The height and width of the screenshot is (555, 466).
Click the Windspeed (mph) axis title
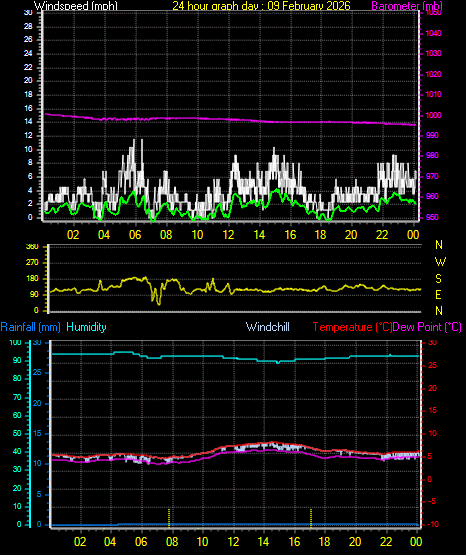[76, 6]
